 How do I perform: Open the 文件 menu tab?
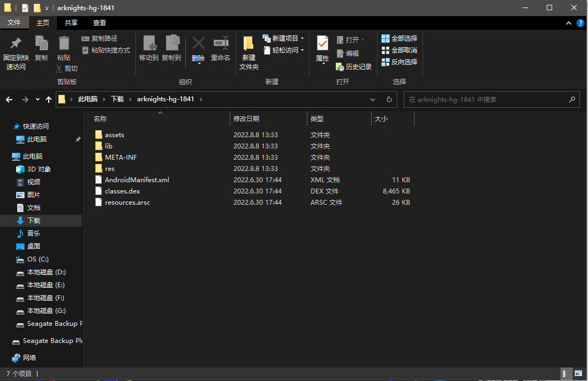14,23
